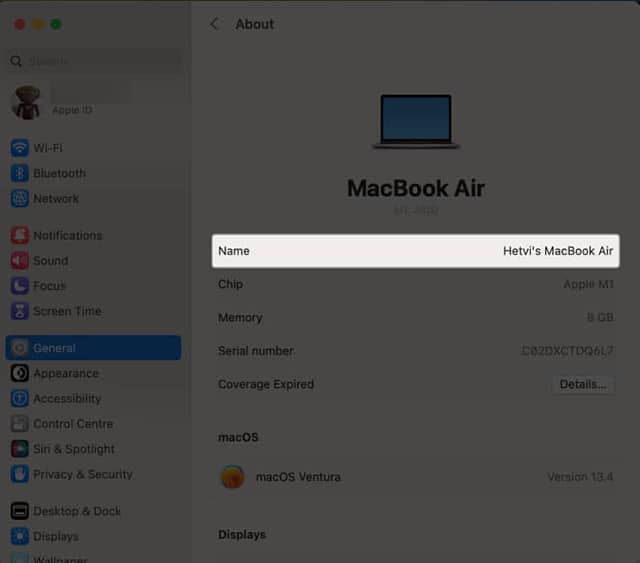Click the Notifications bell icon

pos(20,235)
